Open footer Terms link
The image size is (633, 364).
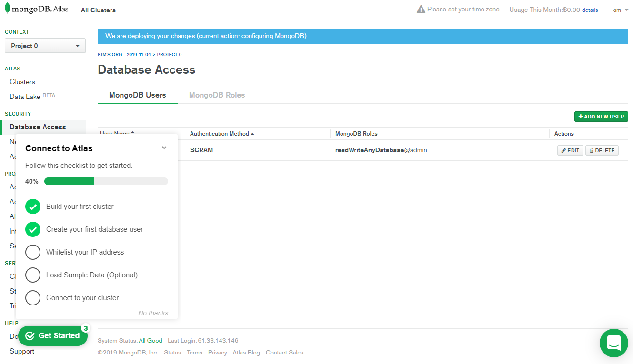tap(194, 353)
